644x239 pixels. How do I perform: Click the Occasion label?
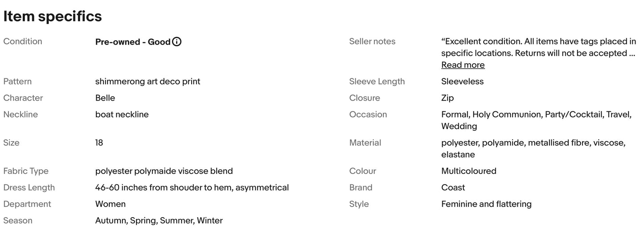pos(368,114)
